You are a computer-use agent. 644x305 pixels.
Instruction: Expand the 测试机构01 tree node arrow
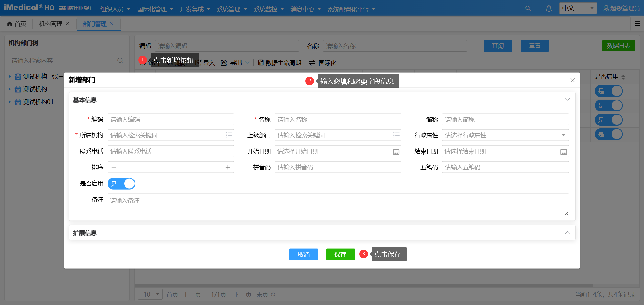10,102
